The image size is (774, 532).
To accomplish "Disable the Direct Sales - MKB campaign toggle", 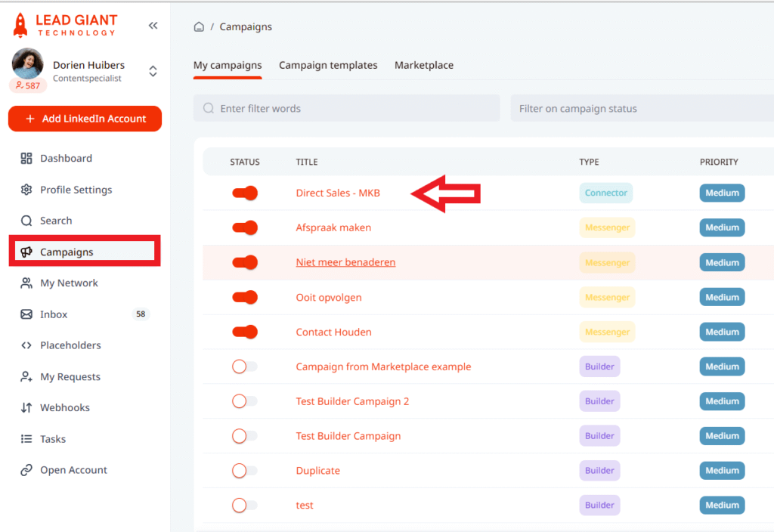I will (245, 193).
